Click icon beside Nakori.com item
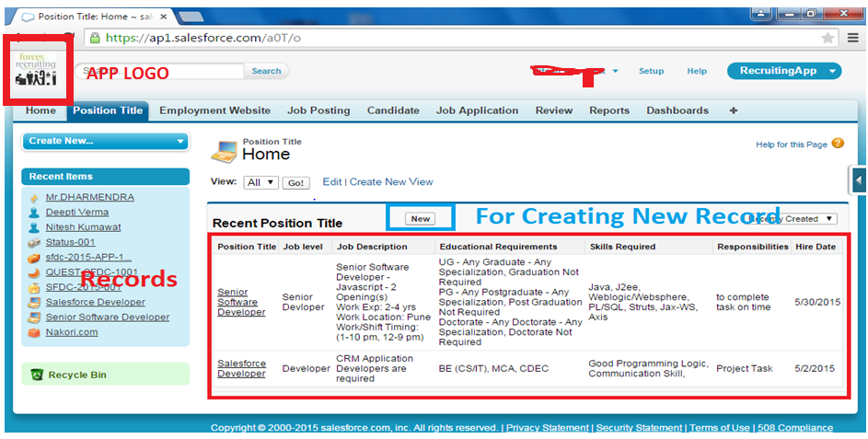The width and height of the screenshot is (868, 439). [x=34, y=333]
